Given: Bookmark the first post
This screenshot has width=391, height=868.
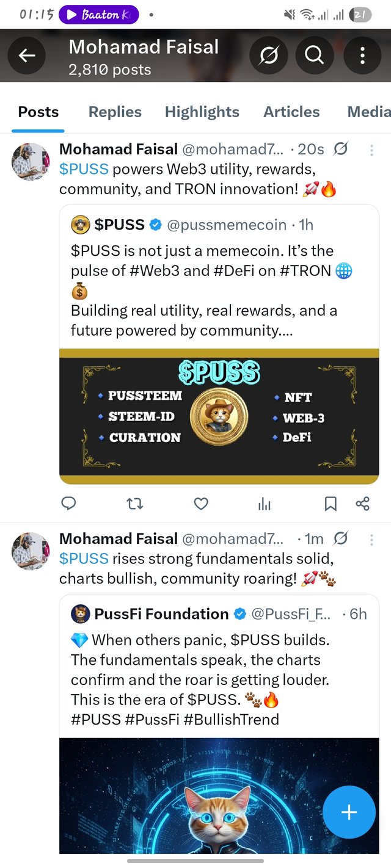Looking at the screenshot, I should coord(330,503).
